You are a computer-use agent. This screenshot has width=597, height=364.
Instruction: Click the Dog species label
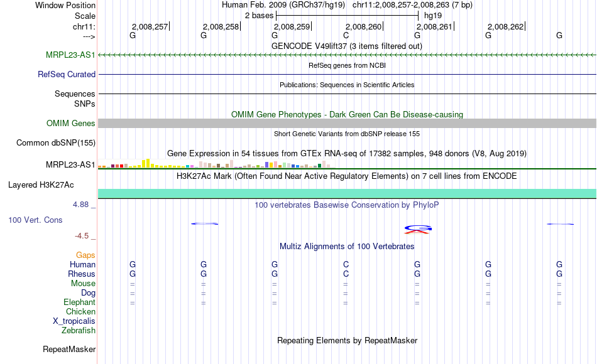point(89,293)
